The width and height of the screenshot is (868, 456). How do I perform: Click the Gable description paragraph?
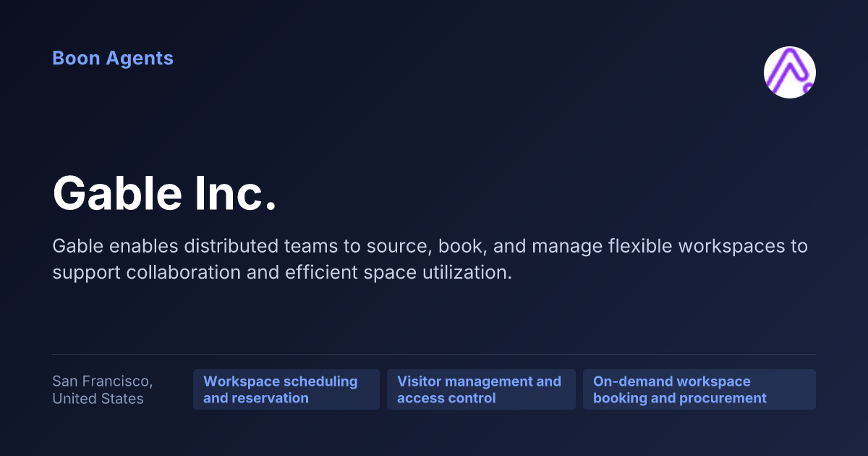[x=430, y=259]
